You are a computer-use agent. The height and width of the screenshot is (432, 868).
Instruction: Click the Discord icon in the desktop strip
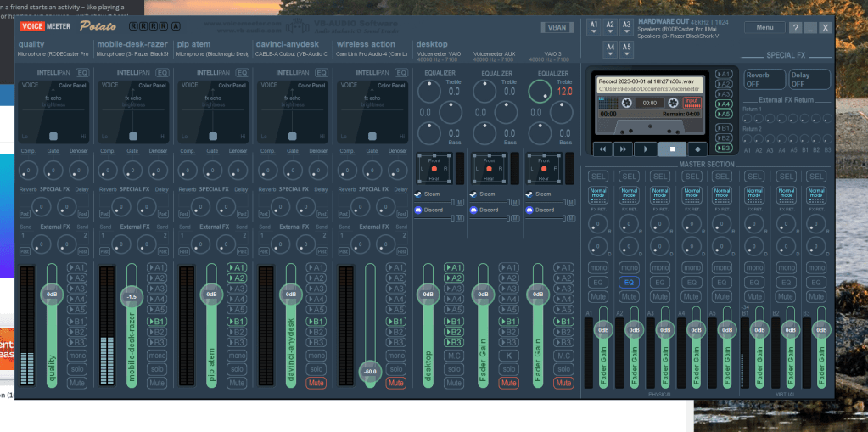pos(419,210)
